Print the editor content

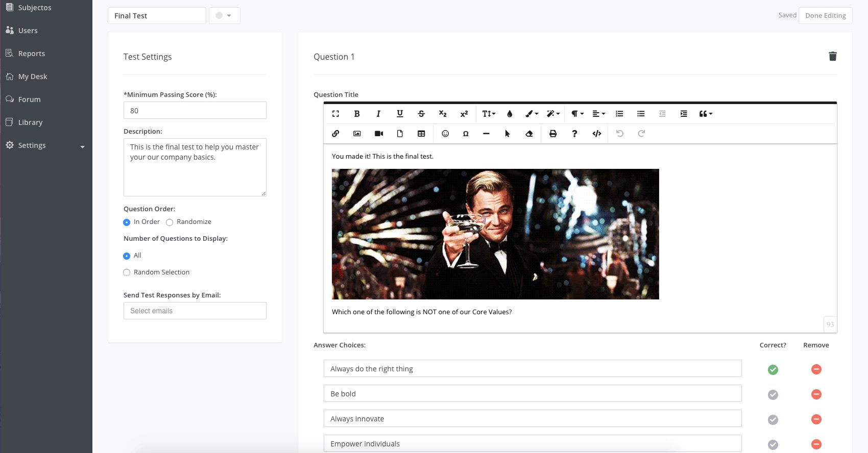pyautogui.click(x=553, y=134)
